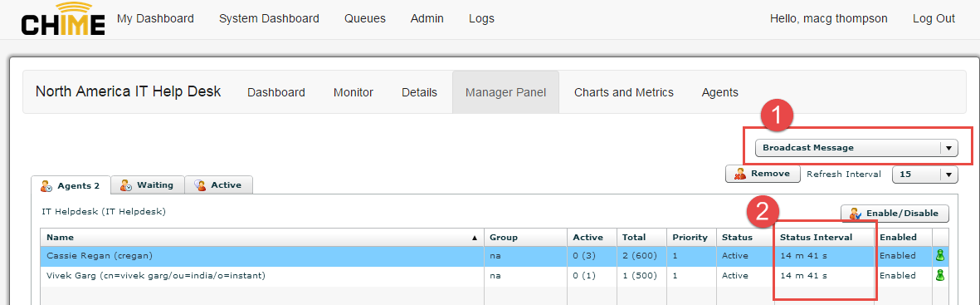Viewport: 980px width, 305px height.
Task: Switch to the Monitor tab
Action: pos(353,93)
